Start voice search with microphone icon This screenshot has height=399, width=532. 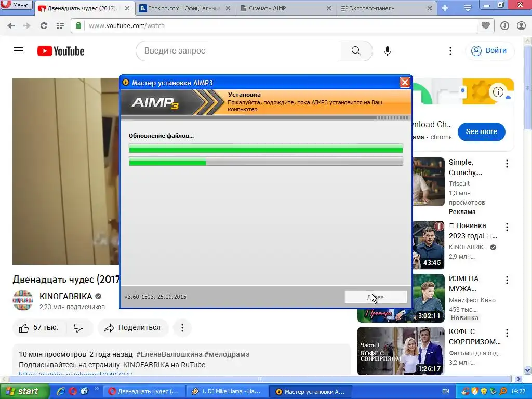tap(388, 51)
